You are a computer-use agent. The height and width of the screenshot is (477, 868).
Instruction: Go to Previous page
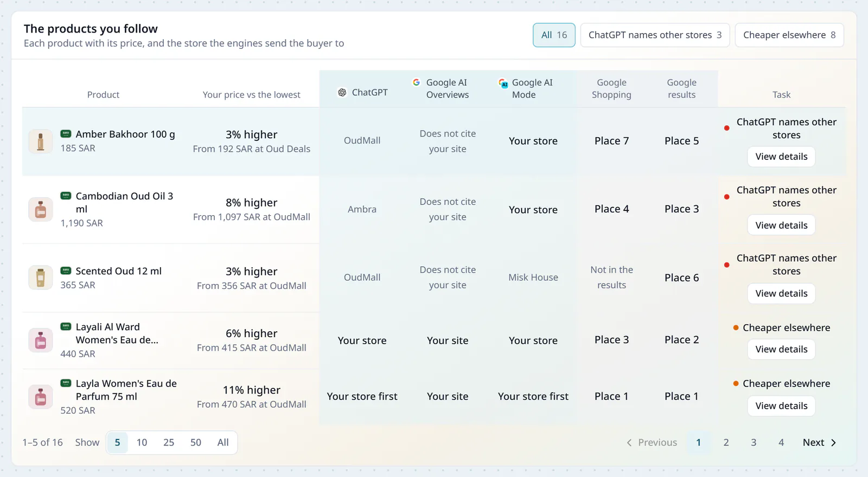(x=652, y=443)
